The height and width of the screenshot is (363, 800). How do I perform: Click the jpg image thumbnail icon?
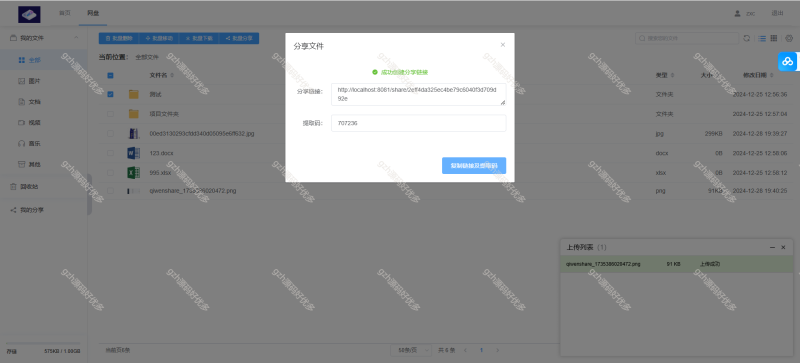(133, 134)
